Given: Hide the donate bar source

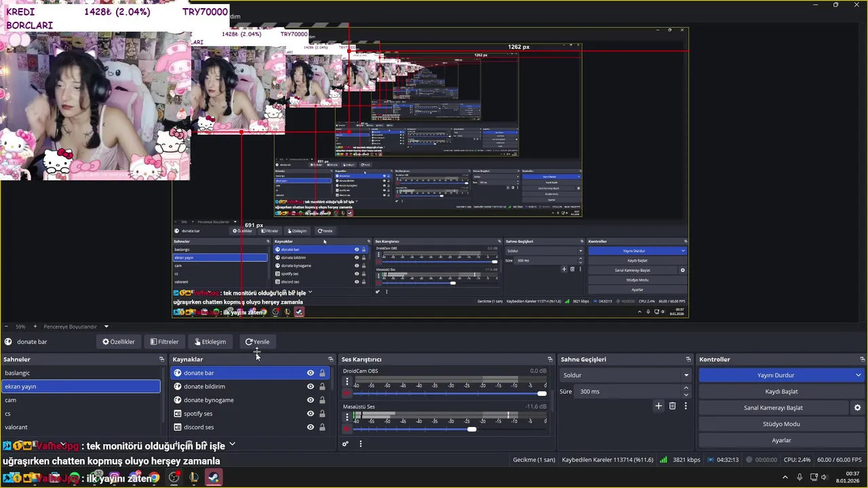Looking at the screenshot, I should (x=311, y=373).
